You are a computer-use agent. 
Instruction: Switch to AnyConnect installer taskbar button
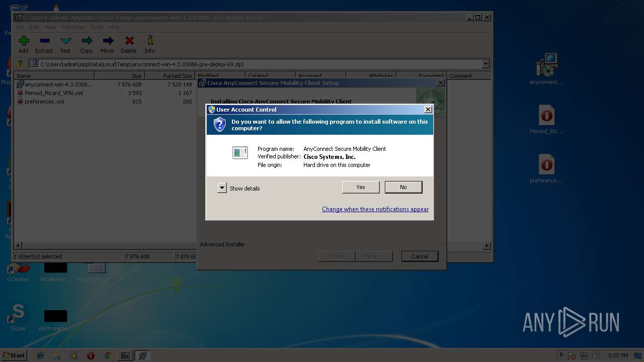click(x=142, y=355)
